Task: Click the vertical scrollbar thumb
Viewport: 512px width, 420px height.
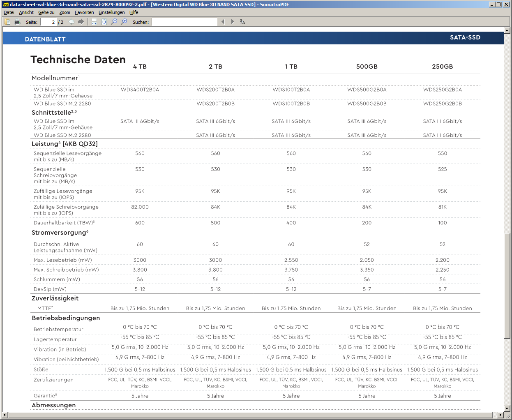Action: point(507,286)
